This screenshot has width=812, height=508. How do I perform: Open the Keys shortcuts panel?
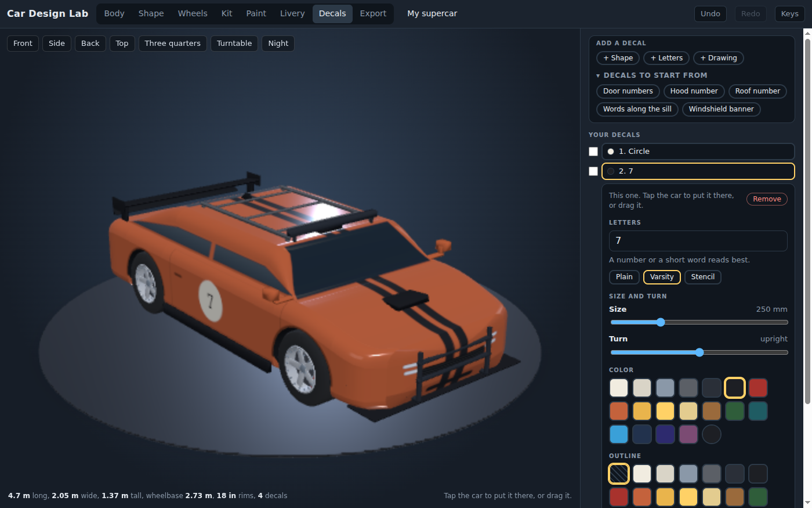pos(790,14)
